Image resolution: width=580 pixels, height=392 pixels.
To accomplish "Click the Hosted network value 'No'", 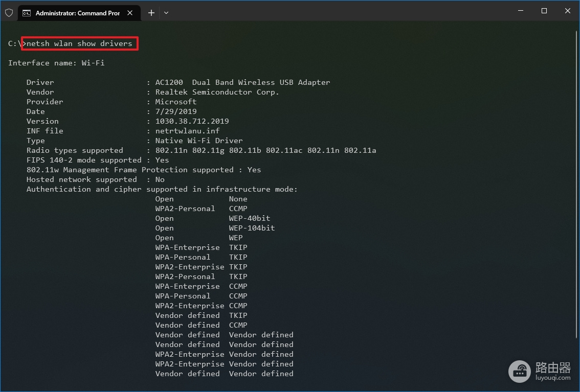I will coord(160,179).
